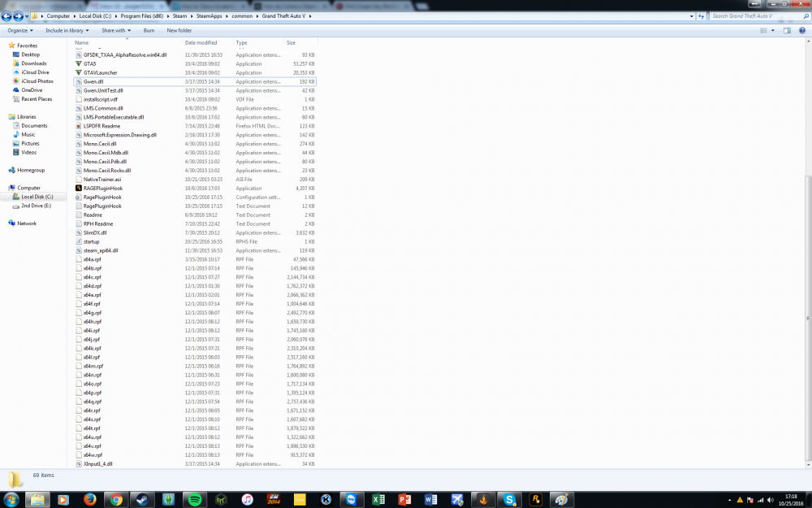Click Program Files (x86) breadcrumb

(142, 16)
